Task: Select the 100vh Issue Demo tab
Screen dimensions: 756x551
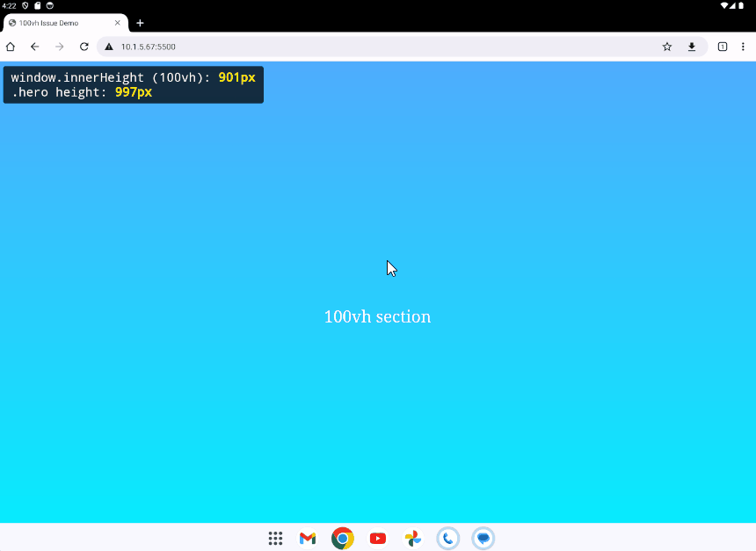Action: (x=57, y=23)
